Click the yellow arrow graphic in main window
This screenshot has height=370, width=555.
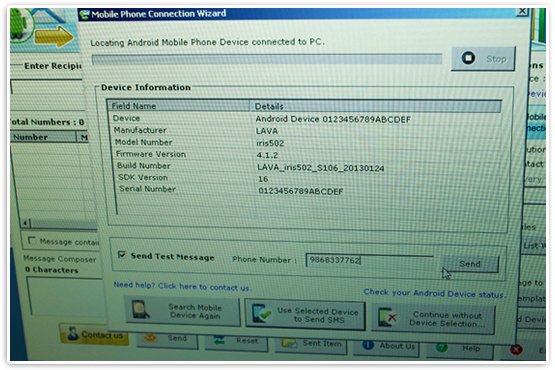point(54,36)
